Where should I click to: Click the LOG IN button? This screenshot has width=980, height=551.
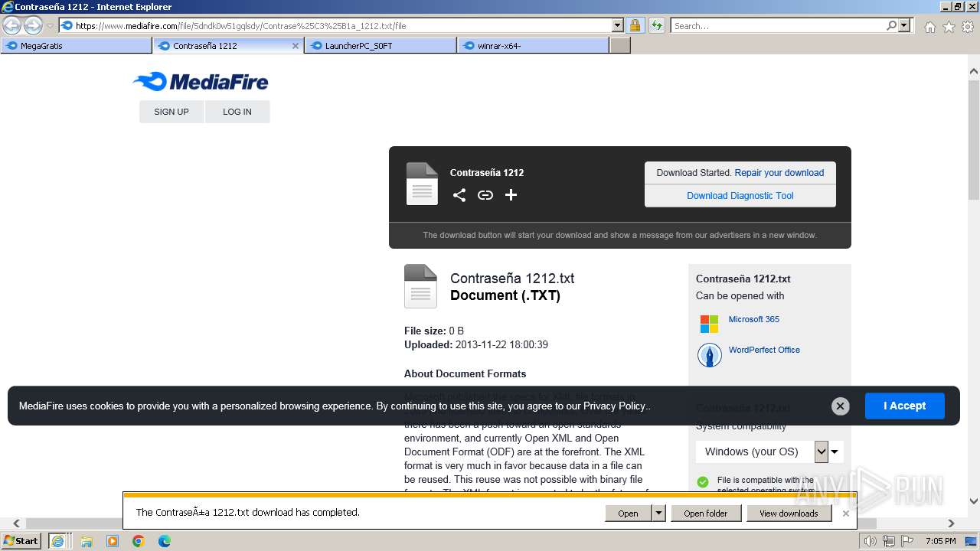point(237,112)
